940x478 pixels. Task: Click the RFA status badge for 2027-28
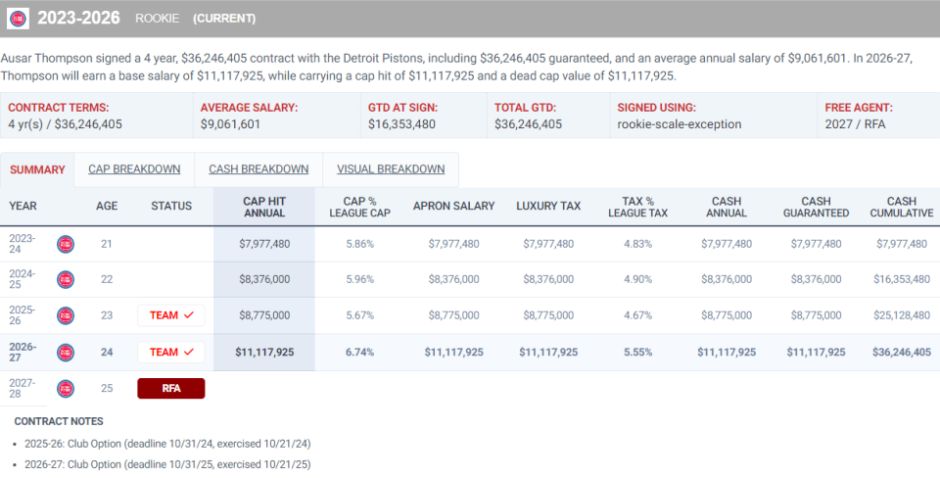pyautogui.click(x=171, y=389)
